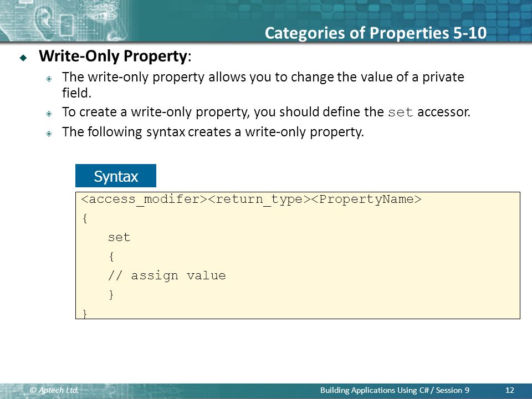Click the '© Aptech Ltd.' footer text
This screenshot has width=532, height=399.
click(x=54, y=390)
